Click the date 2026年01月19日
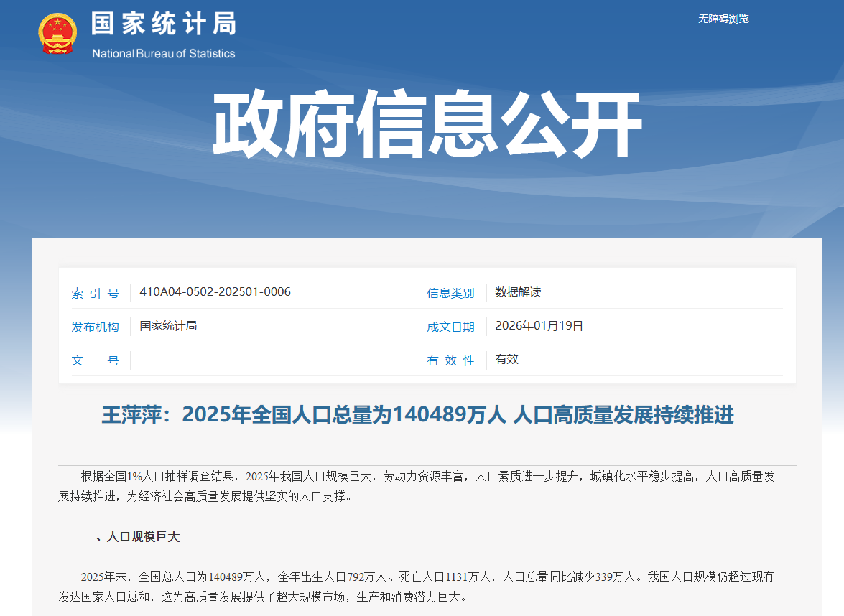This screenshot has width=844, height=616. click(539, 325)
